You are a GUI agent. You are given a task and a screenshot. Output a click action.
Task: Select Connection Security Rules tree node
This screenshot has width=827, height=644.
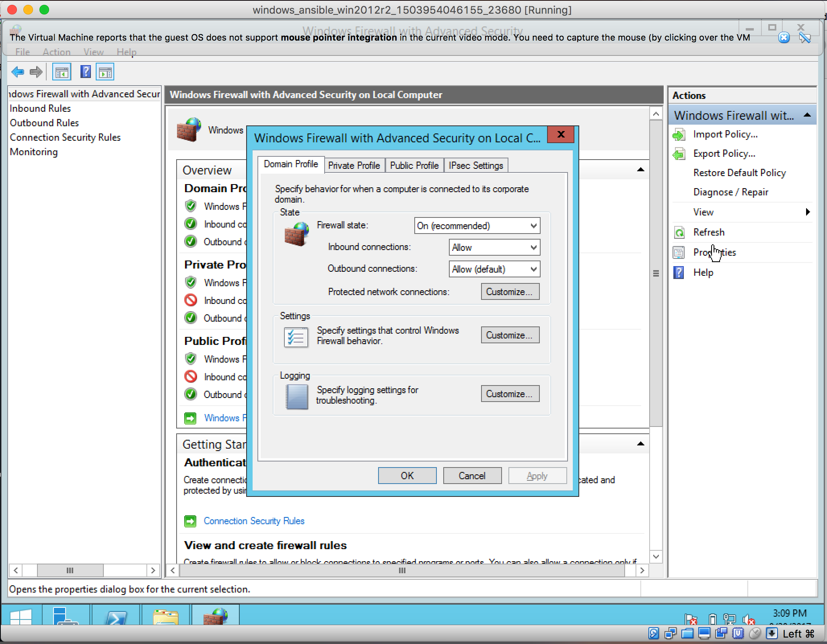[x=65, y=137]
